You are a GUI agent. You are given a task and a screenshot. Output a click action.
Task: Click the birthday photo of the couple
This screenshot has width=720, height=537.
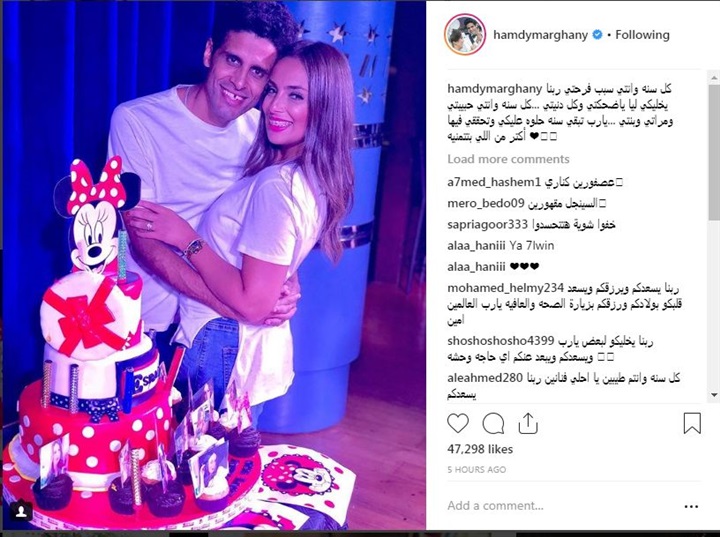(214, 265)
